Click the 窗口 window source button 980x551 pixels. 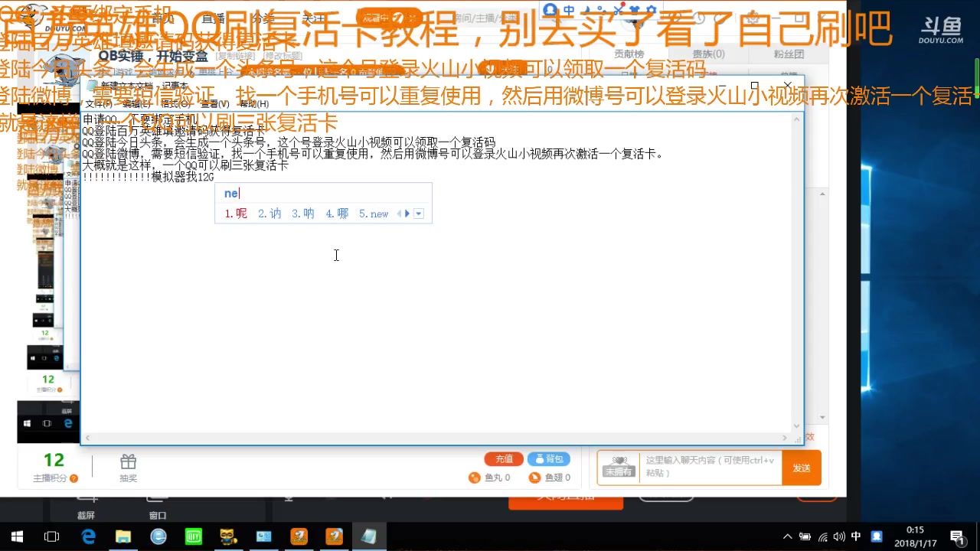pyautogui.click(x=158, y=508)
